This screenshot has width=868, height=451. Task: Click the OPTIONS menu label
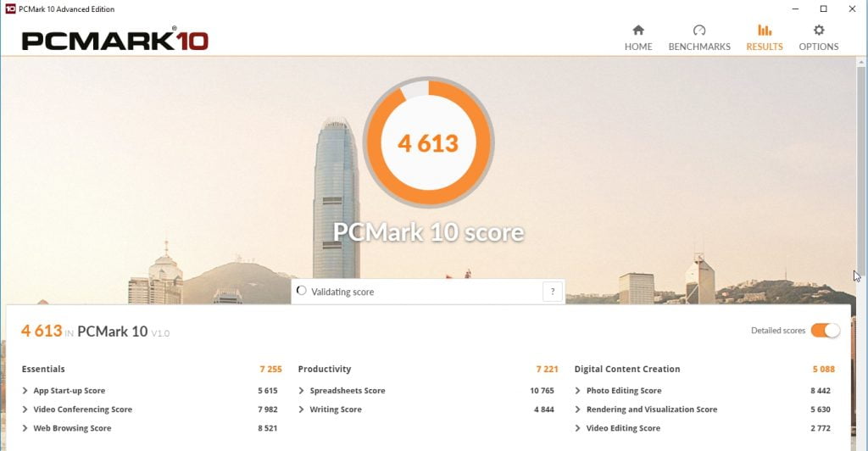[x=819, y=47]
